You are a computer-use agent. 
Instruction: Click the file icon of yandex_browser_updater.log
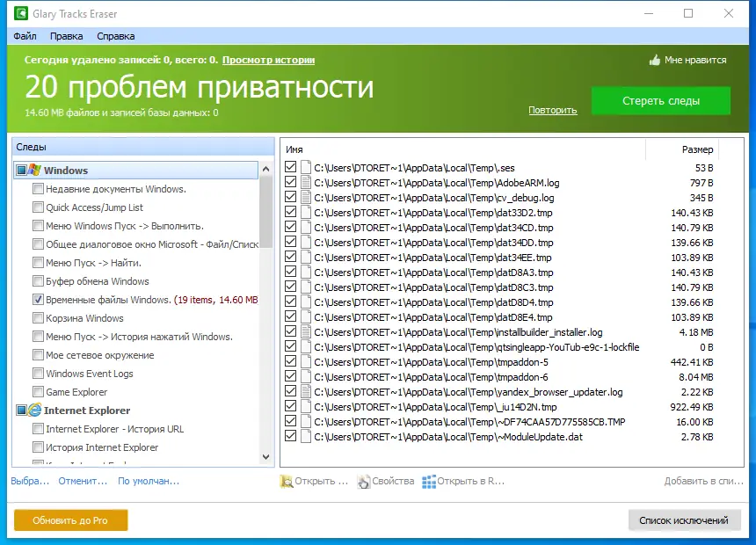tap(305, 392)
